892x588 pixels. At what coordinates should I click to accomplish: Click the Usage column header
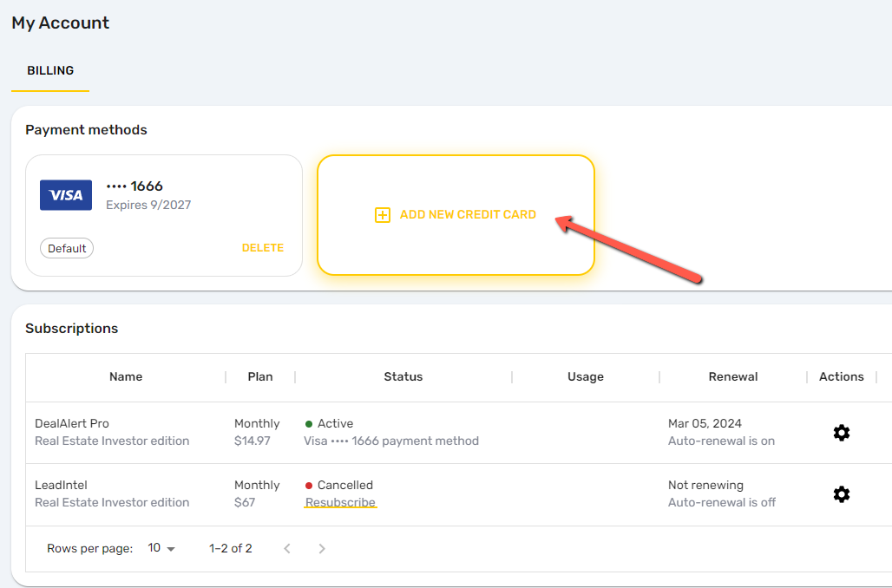586,376
